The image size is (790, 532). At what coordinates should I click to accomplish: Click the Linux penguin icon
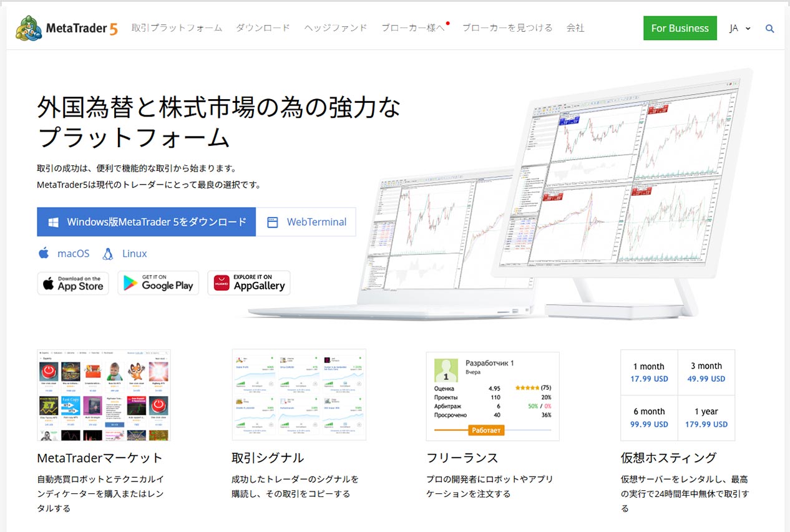pos(108,253)
